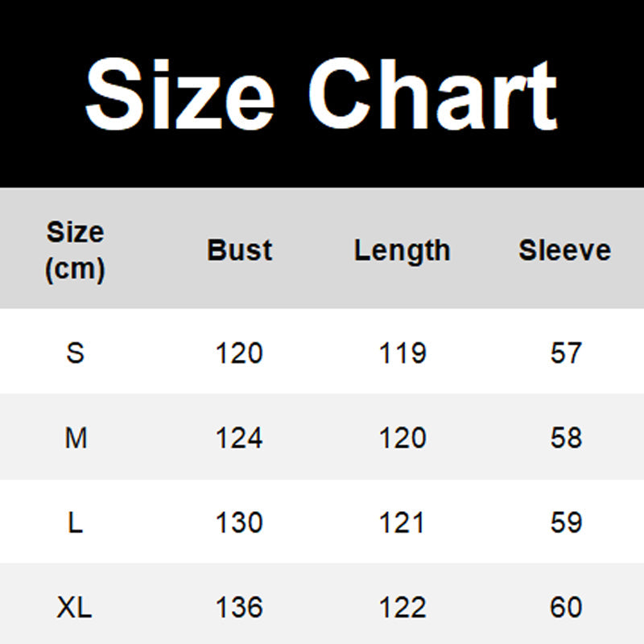The image size is (644, 644).
Task: Select sleeve value 58 for size M
Action: coord(565,438)
